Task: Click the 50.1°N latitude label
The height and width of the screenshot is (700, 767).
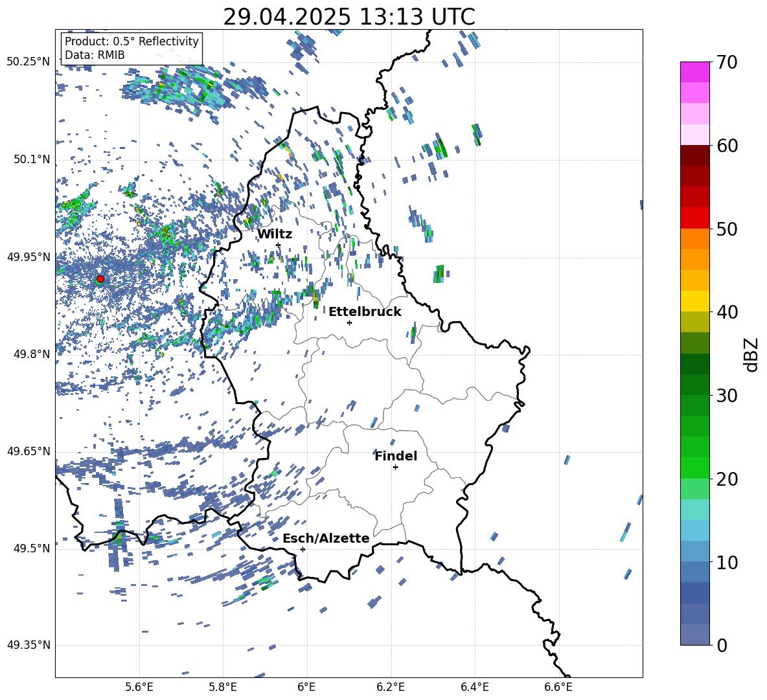Action: tap(32, 160)
